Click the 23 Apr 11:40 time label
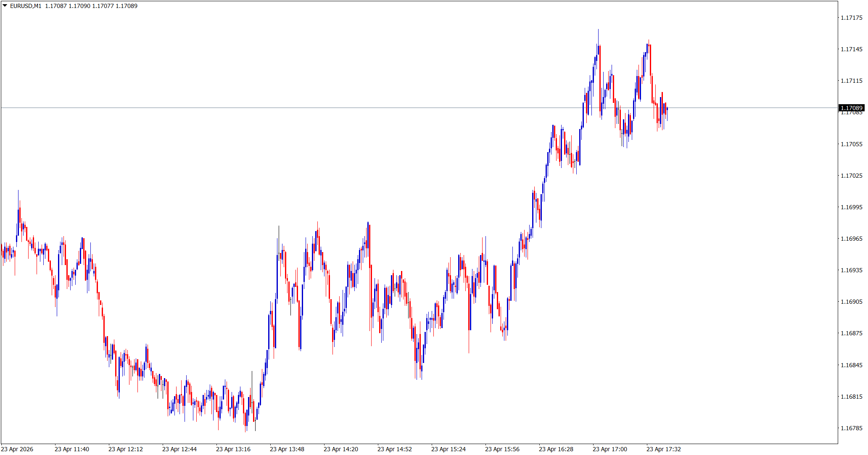Image resolution: width=868 pixels, height=455 pixels. [x=72, y=449]
